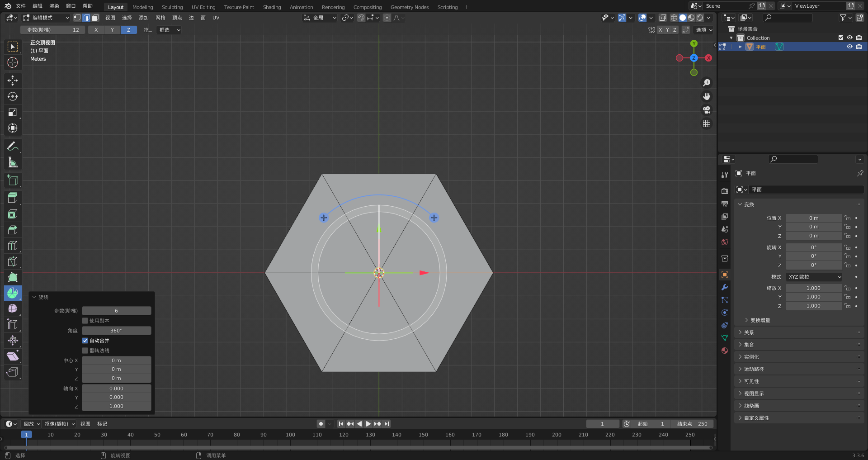Enable the 使用副本 checkbox
The width and height of the screenshot is (868, 460).
85,321
